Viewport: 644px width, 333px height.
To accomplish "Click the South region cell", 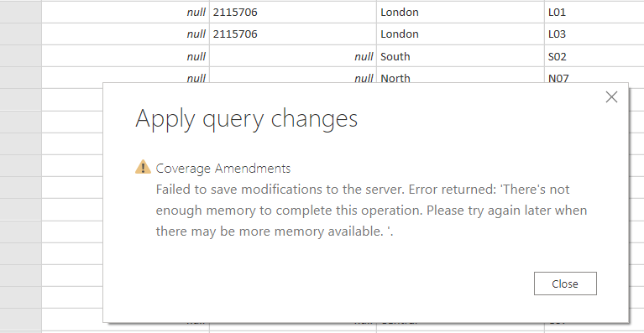I will point(460,56).
